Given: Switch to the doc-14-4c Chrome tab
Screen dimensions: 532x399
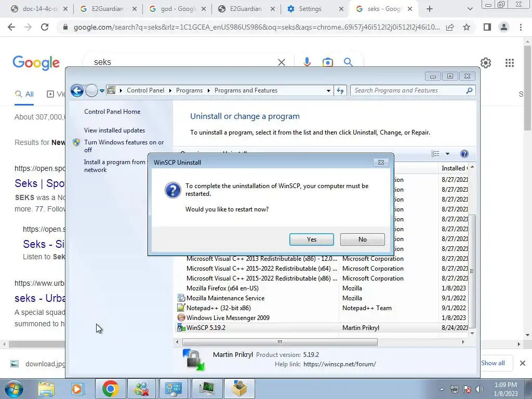Looking at the screenshot, I should coord(38,9).
